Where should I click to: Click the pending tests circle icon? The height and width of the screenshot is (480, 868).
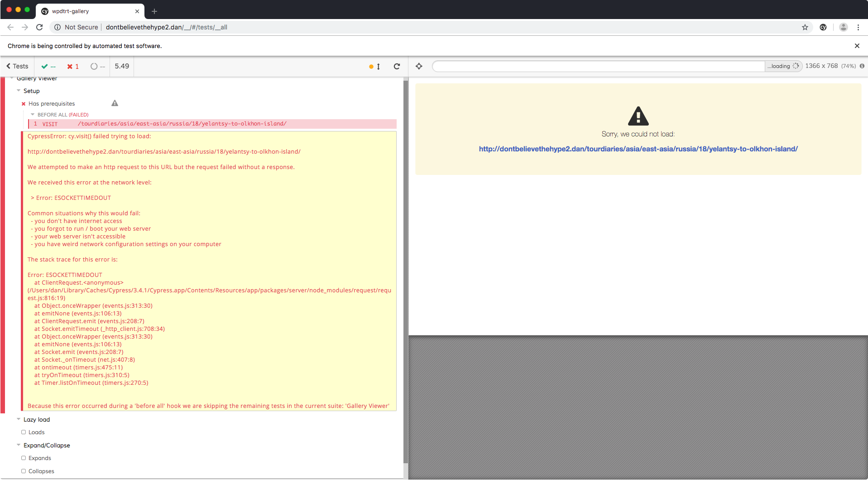pos(94,66)
